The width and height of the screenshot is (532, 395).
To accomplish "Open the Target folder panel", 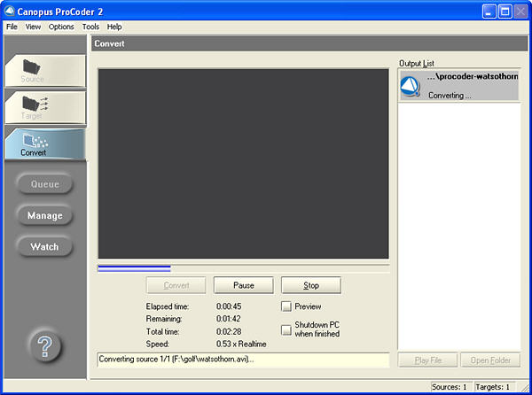I will 45,108.
